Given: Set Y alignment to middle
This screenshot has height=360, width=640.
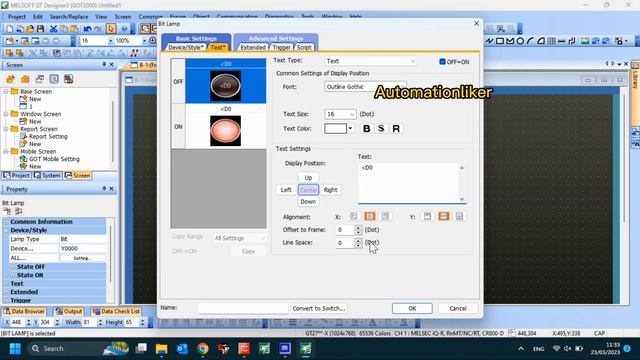Looking at the screenshot, I should 443,216.
